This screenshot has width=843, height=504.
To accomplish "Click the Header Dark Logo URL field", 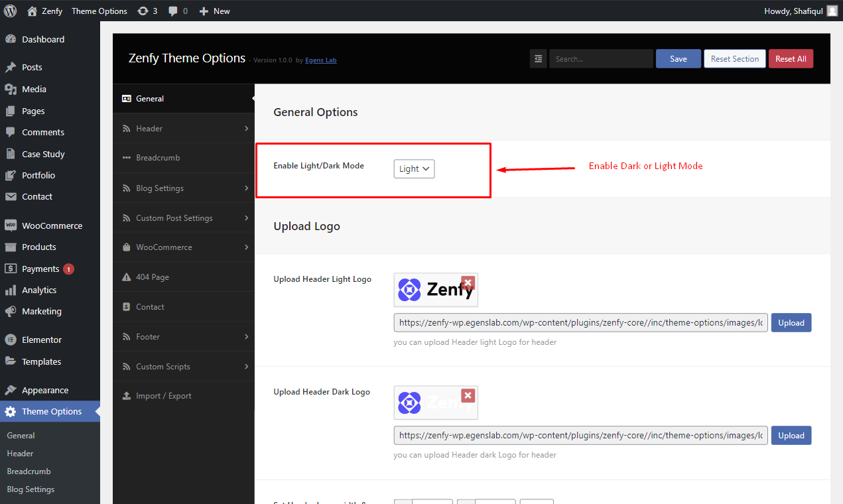I will pyautogui.click(x=581, y=436).
